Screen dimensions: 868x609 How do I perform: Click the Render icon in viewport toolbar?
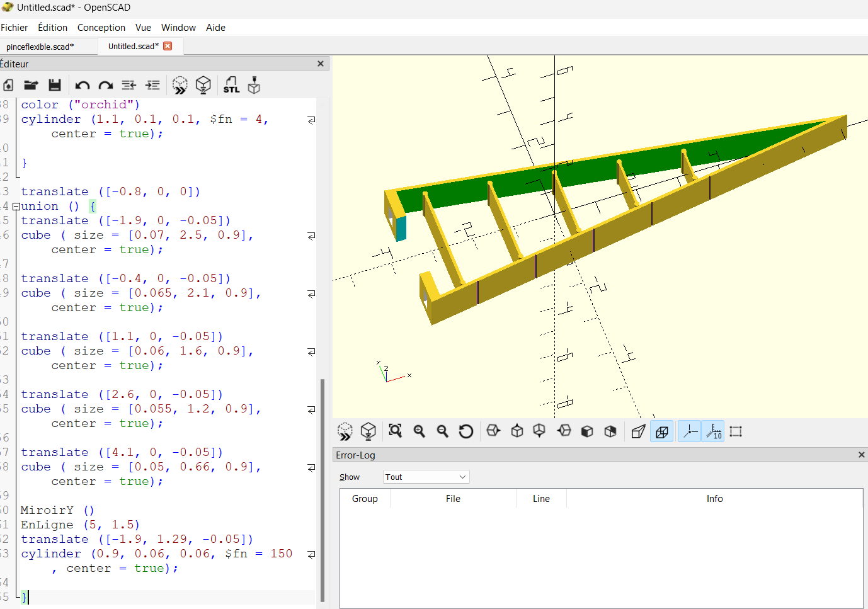tap(368, 431)
